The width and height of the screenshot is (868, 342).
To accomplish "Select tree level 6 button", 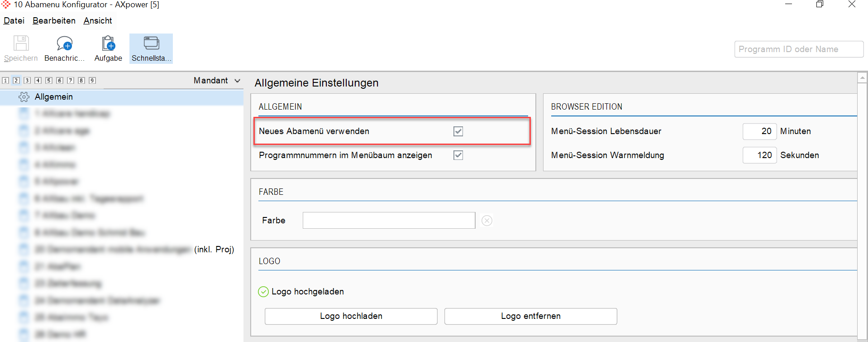I will (60, 81).
